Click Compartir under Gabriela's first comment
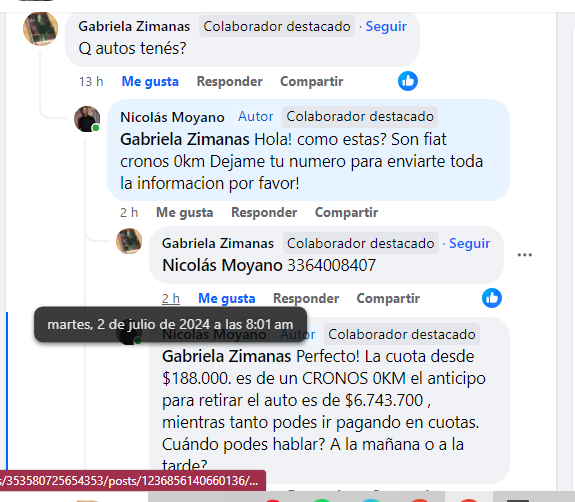 point(312,81)
